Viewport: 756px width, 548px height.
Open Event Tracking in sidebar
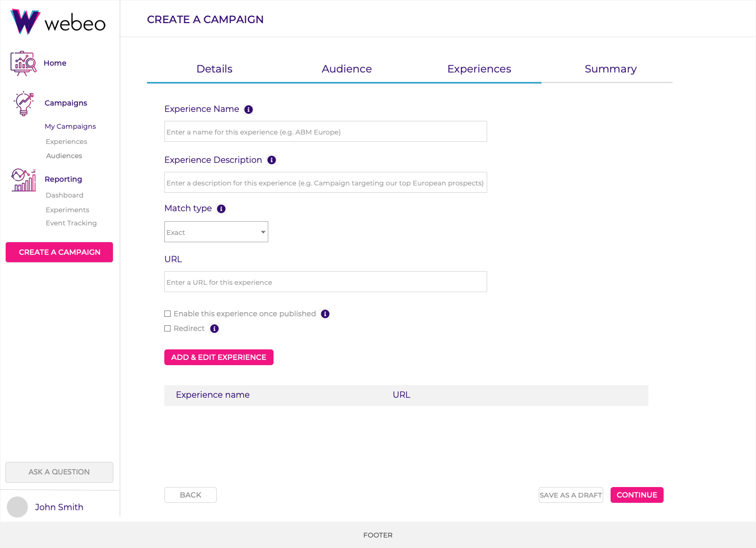[x=71, y=223]
